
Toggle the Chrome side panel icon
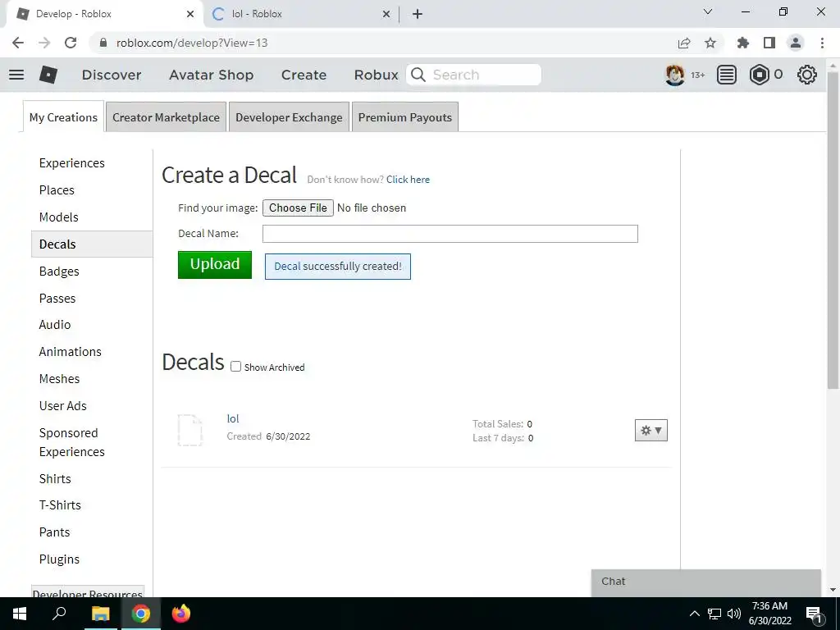click(x=769, y=43)
